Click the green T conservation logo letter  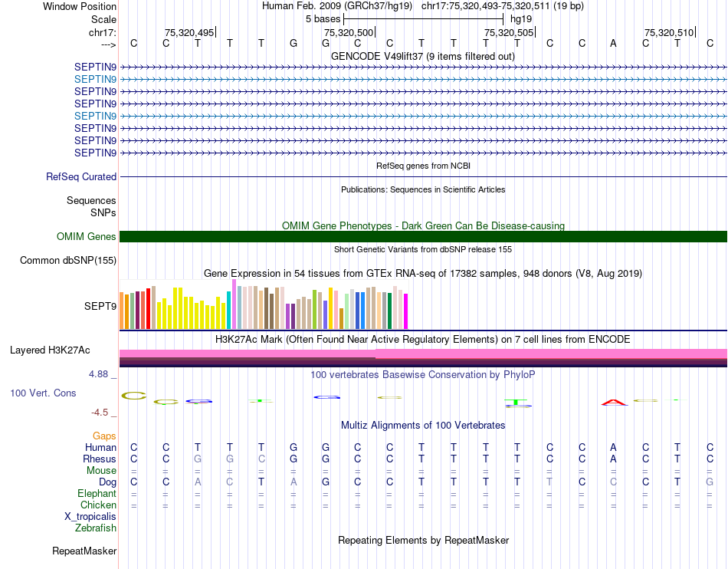pos(517,403)
